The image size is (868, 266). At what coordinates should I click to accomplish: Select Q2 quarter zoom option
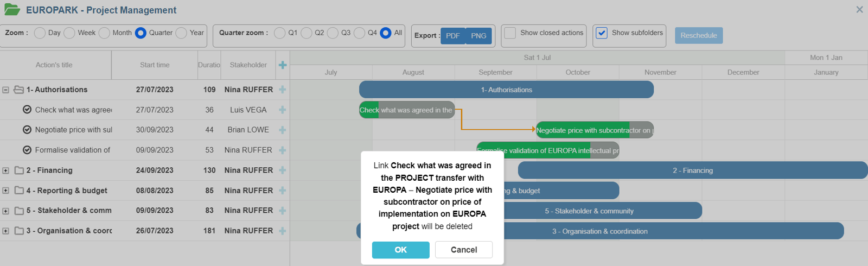click(x=307, y=33)
